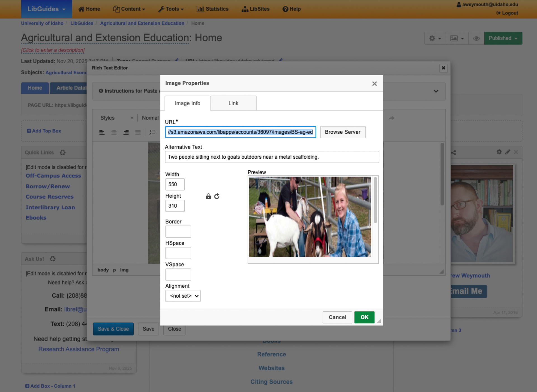The image size is (537, 392).
Task: Select the Image Info tab
Action: 187,103
